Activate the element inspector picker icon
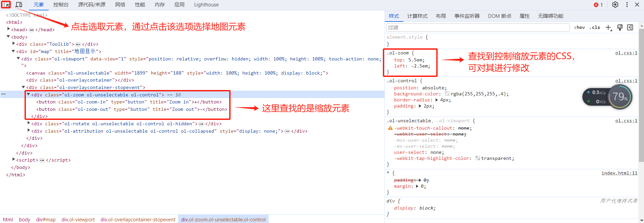The height and width of the screenshot is (223, 644). (6, 5)
